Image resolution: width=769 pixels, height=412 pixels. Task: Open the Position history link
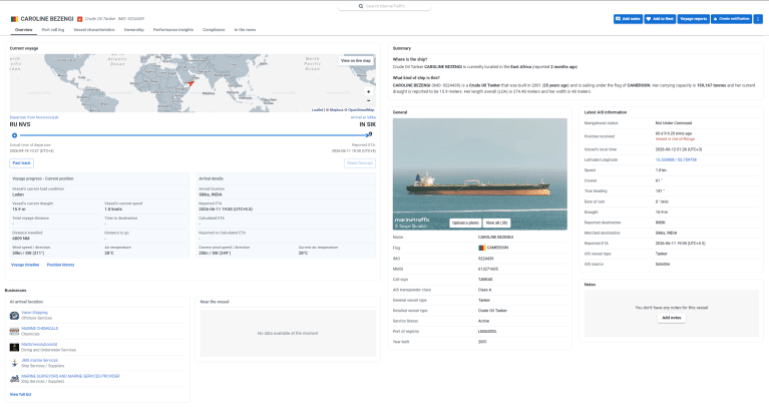pyautogui.click(x=61, y=265)
